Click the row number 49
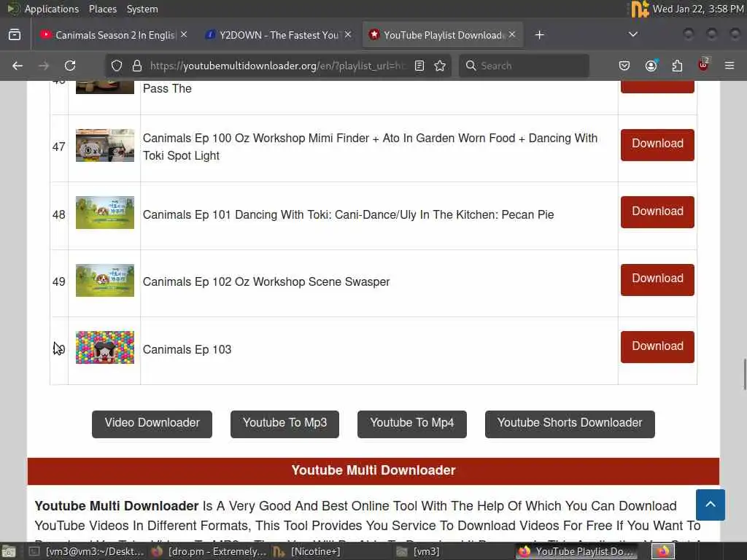747x560 pixels. click(x=59, y=282)
